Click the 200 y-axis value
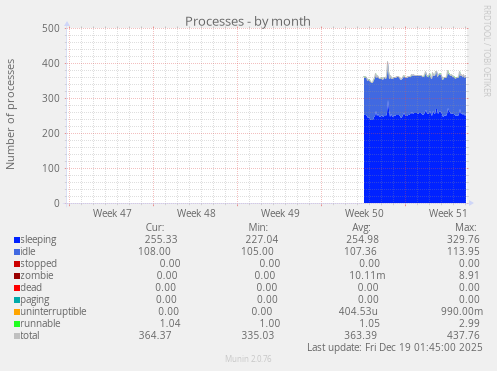Image resolution: width=497 pixels, height=371 pixels. click(x=51, y=133)
